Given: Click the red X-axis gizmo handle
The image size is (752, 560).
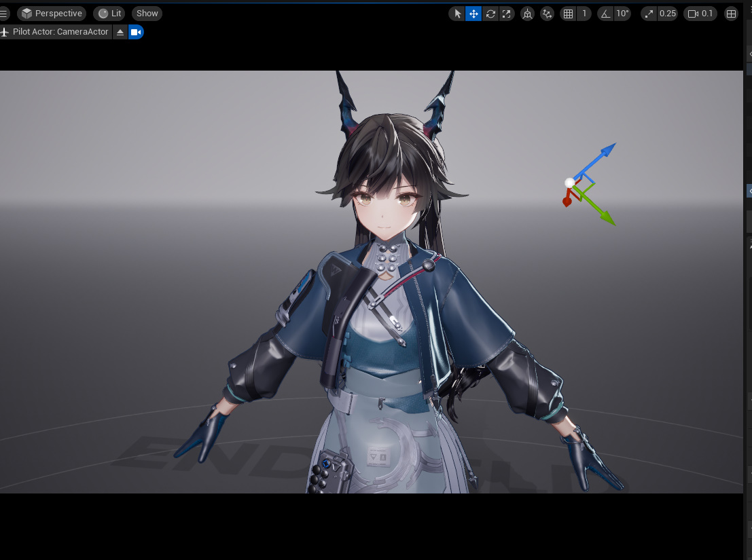Looking at the screenshot, I should [x=567, y=200].
